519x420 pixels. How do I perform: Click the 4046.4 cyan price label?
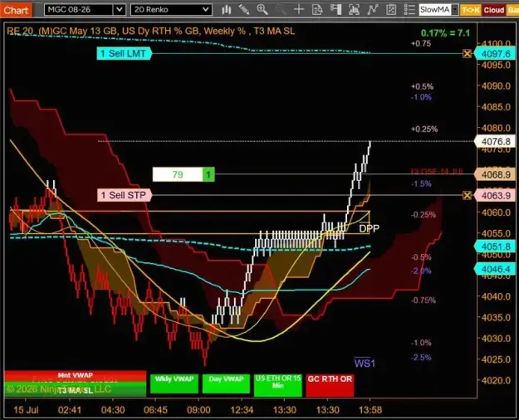495,269
